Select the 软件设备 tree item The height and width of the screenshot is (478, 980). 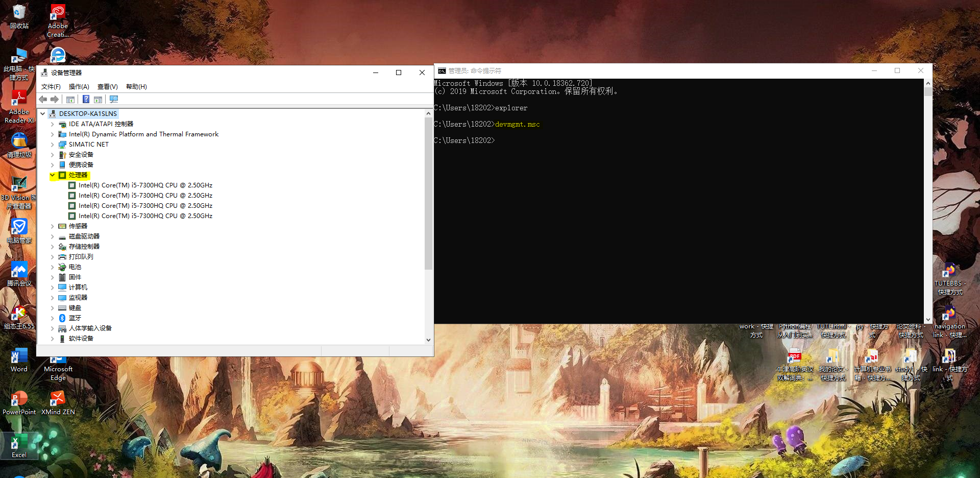(81, 339)
